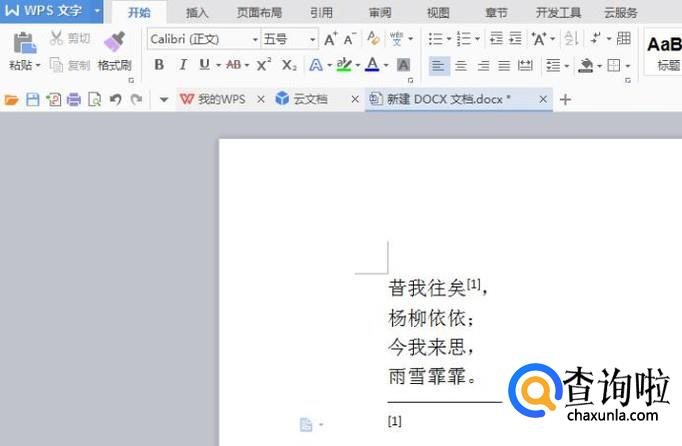682x446 pixels.
Task: Open the font size dropdown
Action: (312, 40)
